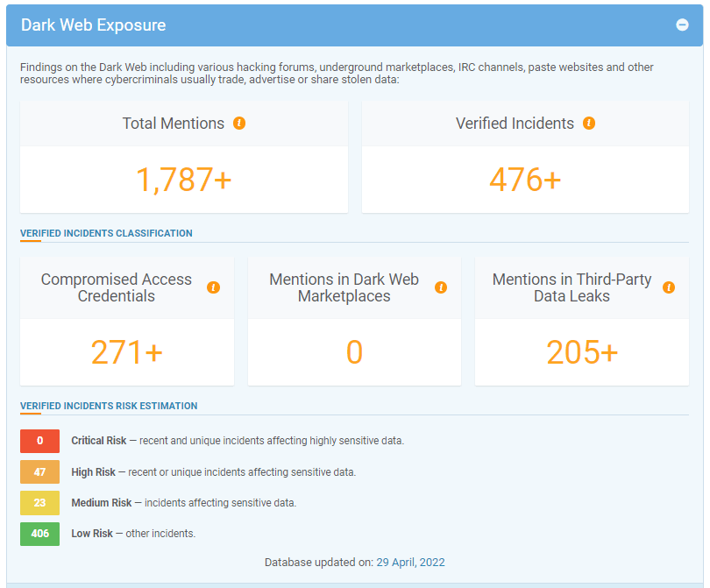Select the green Low Risk count badge
This screenshot has width=710, height=588.
click(39, 534)
